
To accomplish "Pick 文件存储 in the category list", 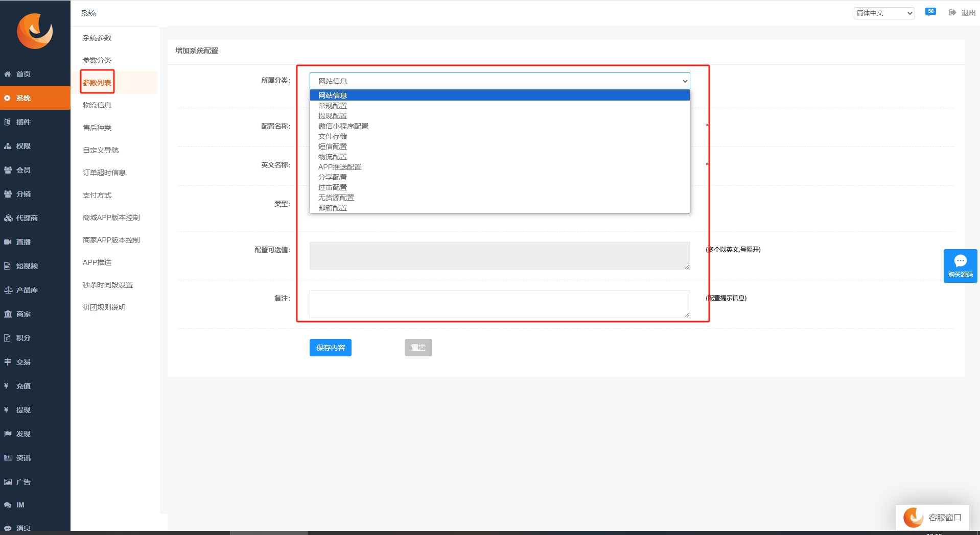I will pos(500,136).
